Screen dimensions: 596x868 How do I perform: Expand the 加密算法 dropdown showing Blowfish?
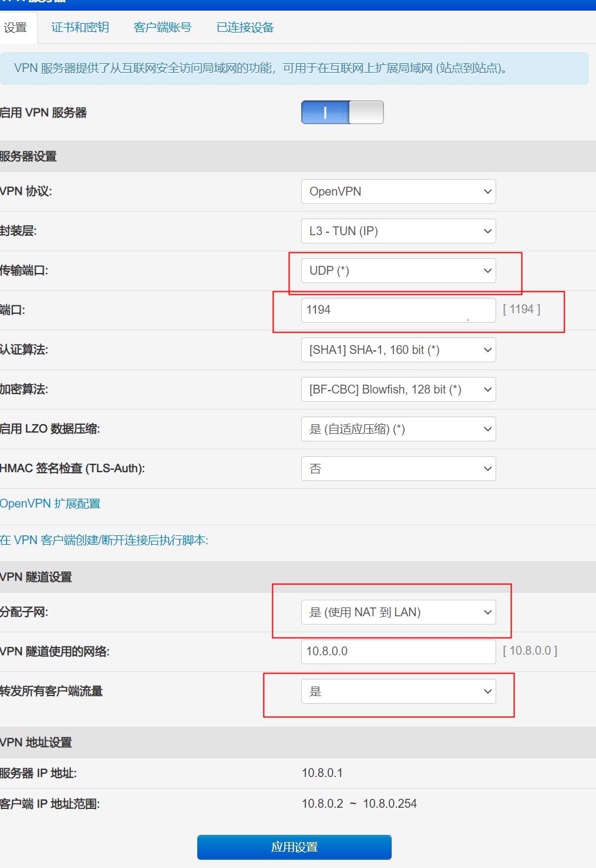click(398, 389)
